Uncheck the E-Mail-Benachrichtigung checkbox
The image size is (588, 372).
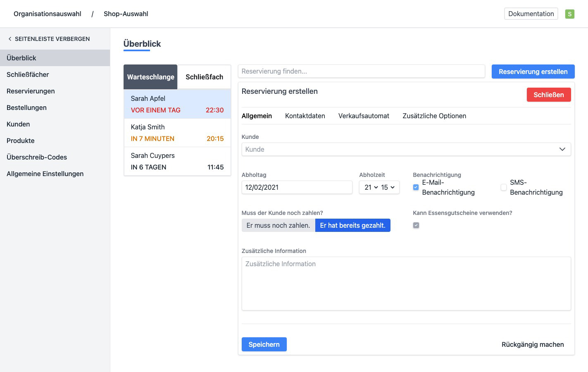[x=416, y=187]
